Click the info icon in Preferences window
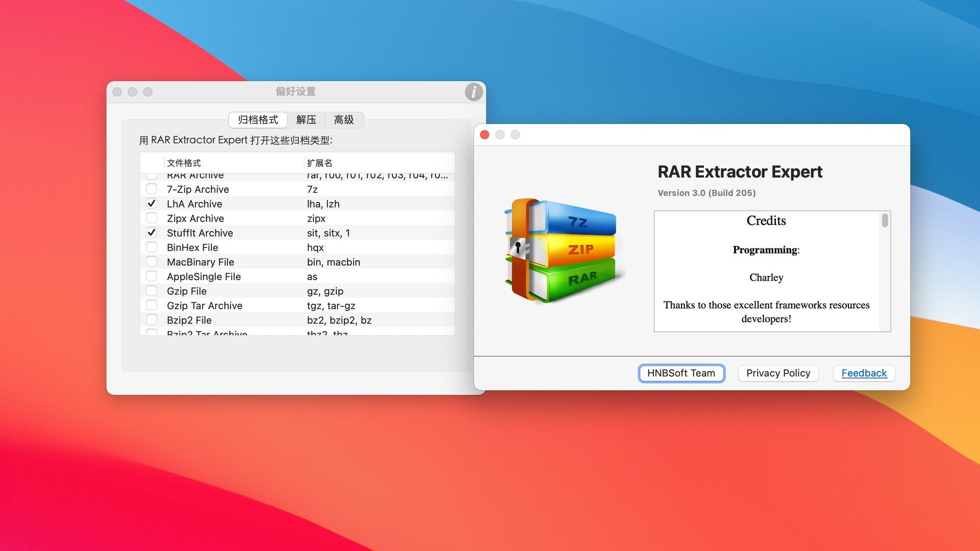980x551 pixels. point(474,92)
